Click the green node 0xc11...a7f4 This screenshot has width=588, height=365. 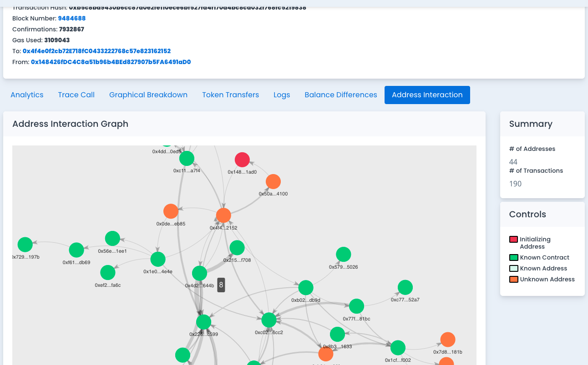(x=187, y=159)
